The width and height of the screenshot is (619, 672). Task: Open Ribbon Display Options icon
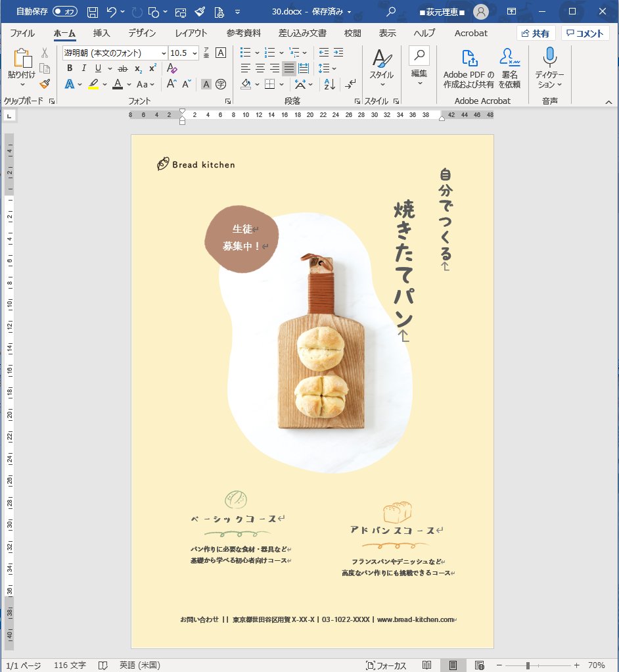511,12
